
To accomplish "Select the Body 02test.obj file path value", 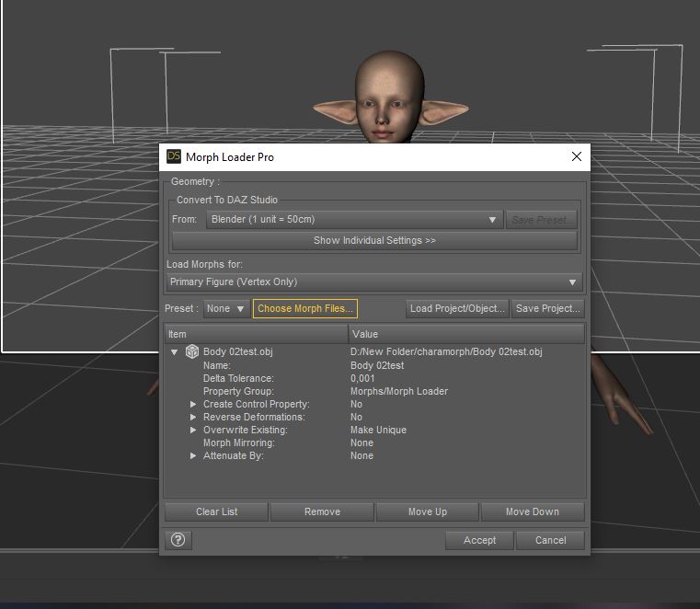I will pos(446,351).
